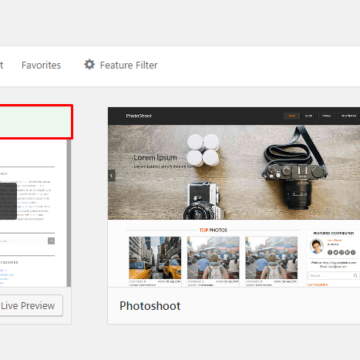Open the Feature Filter gear icon
The width and height of the screenshot is (360, 360).
coord(89,65)
